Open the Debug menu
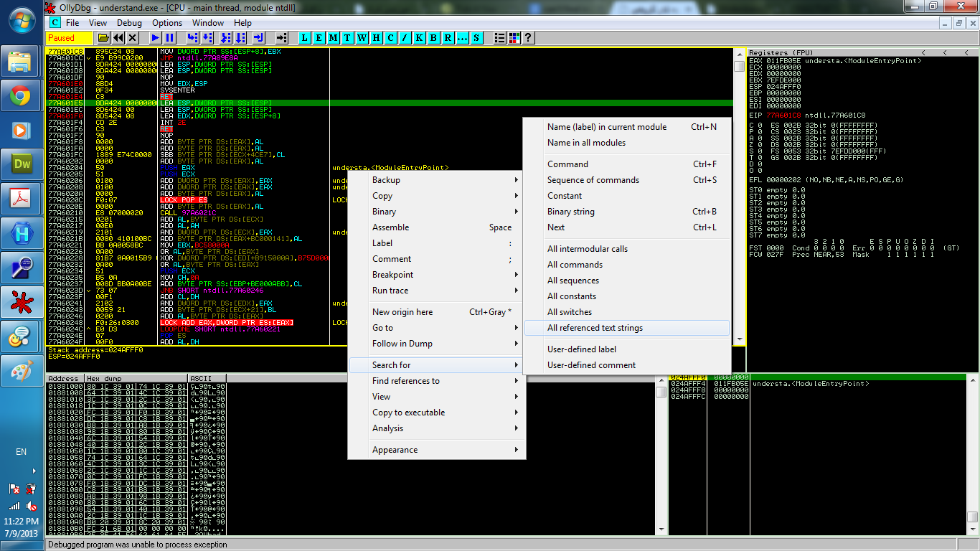This screenshot has height=551, width=980. pos(130,23)
